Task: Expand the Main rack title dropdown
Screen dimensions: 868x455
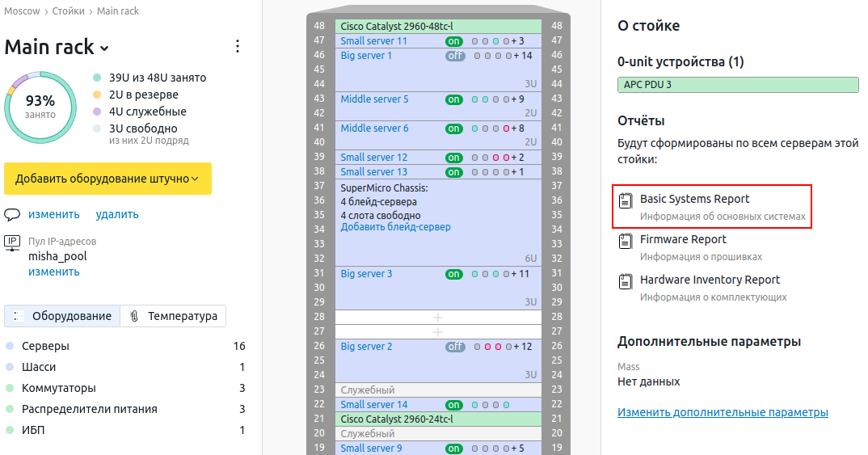Action: [x=104, y=48]
